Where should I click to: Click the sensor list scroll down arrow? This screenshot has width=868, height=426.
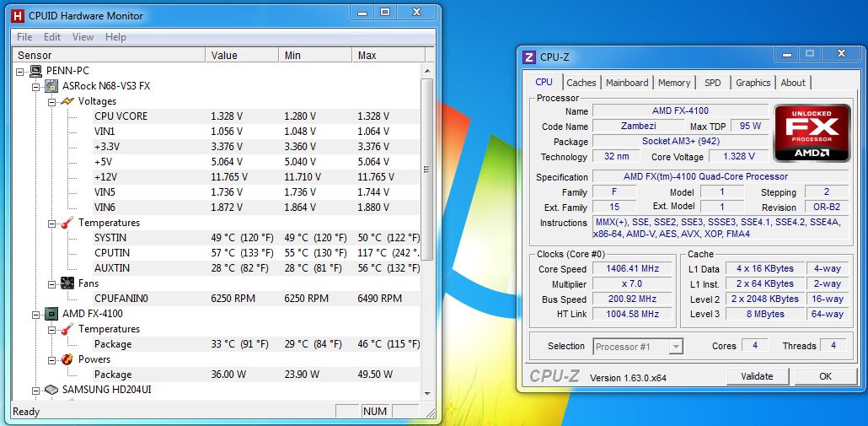tap(426, 394)
